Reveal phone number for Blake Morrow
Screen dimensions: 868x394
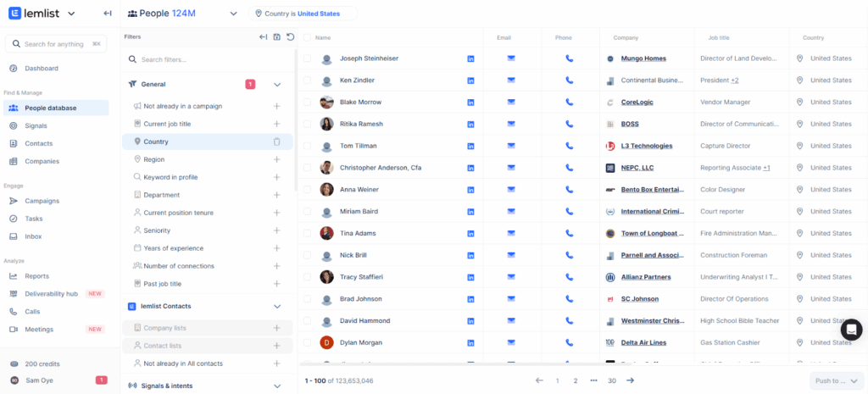click(569, 102)
